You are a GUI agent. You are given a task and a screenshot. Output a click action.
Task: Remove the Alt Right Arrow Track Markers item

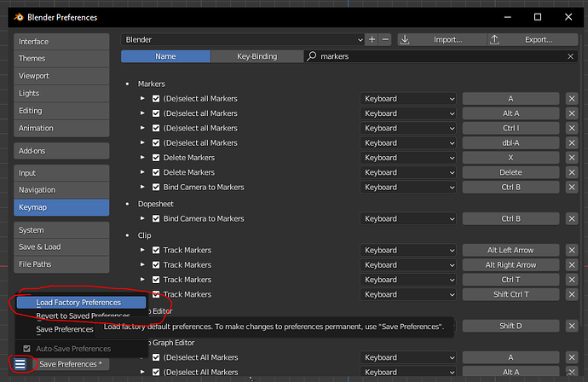(572, 265)
